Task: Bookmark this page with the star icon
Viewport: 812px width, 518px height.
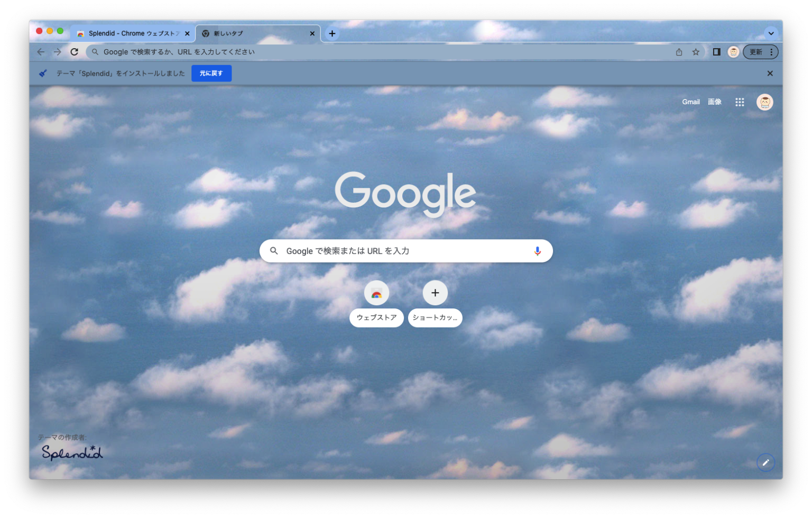Action: tap(696, 52)
